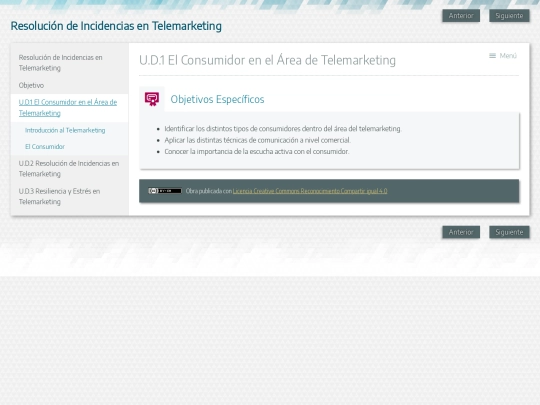This screenshot has width=540, height=405.
Task: Expand U.D.3 Resiliencia y Estrés item
Action: pos(59,196)
